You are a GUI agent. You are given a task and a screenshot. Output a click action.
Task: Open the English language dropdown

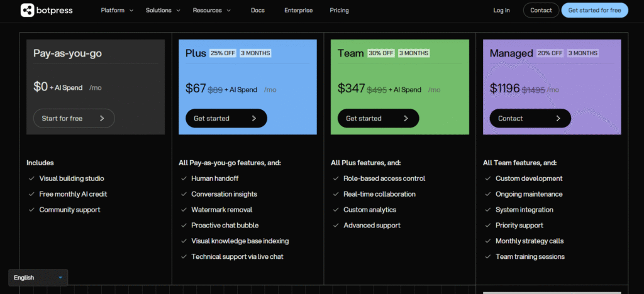(38, 278)
